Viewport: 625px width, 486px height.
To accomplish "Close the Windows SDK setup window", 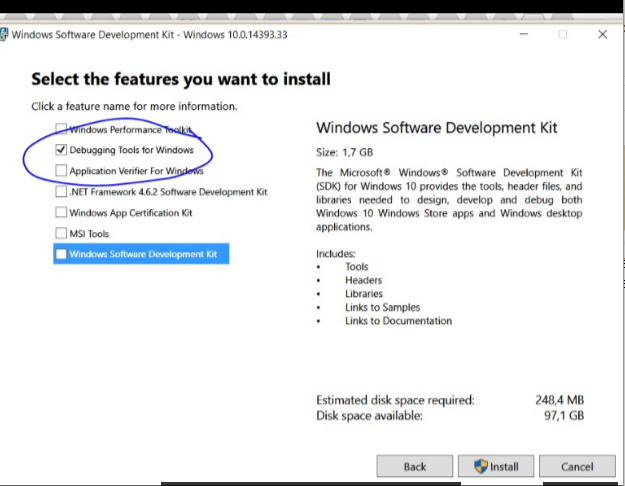I will tap(602, 34).
